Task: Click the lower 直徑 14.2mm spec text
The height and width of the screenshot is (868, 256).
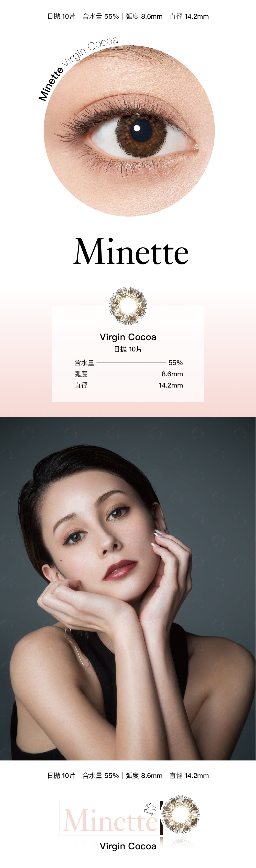Action: pos(189,775)
